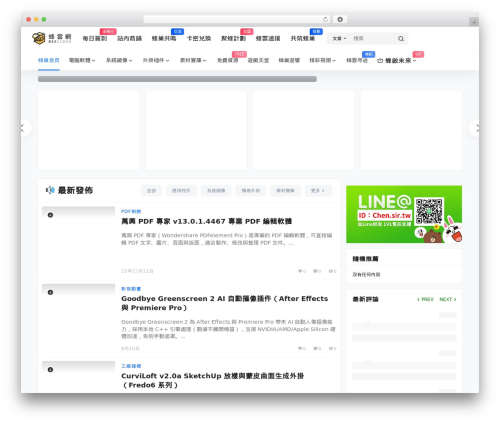Open the 蜂雲遠援 top menu item
Image resolution: width=500 pixels, height=423 pixels.
[268, 38]
